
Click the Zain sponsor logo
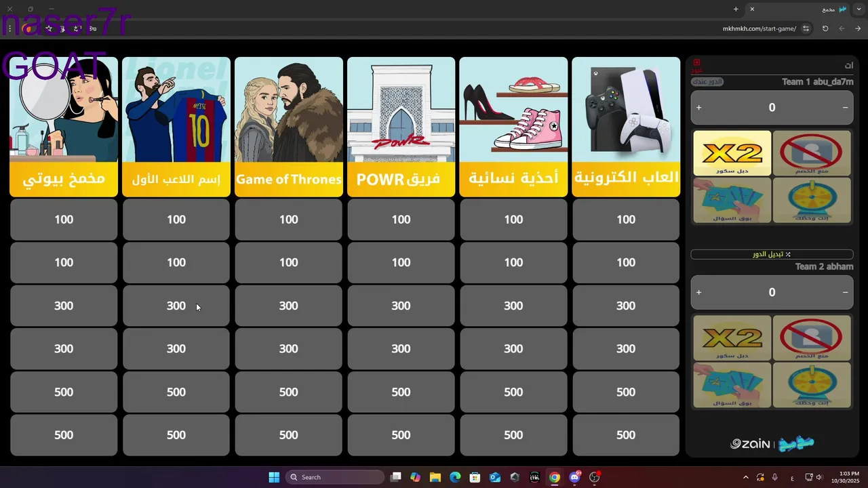pos(750,444)
